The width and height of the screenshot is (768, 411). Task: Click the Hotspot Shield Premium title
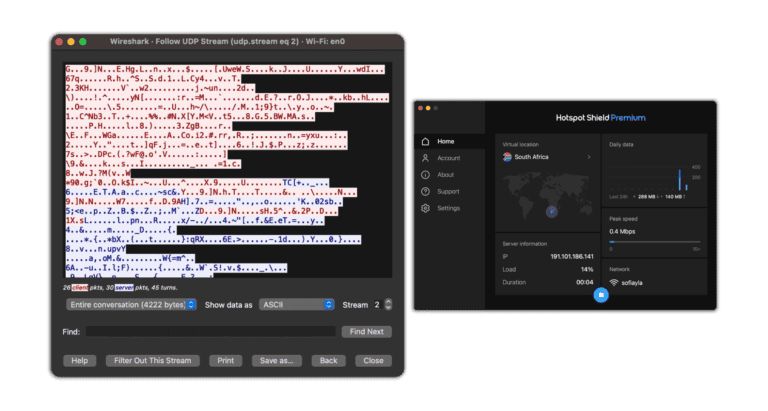600,118
